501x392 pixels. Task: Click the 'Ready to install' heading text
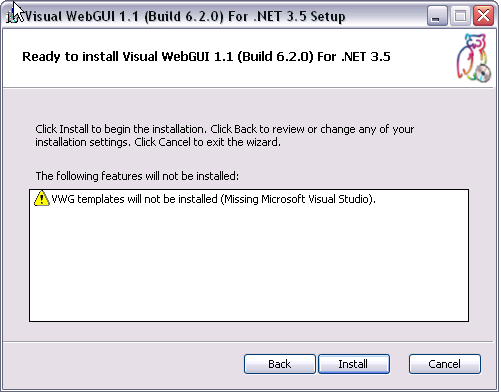point(206,57)
